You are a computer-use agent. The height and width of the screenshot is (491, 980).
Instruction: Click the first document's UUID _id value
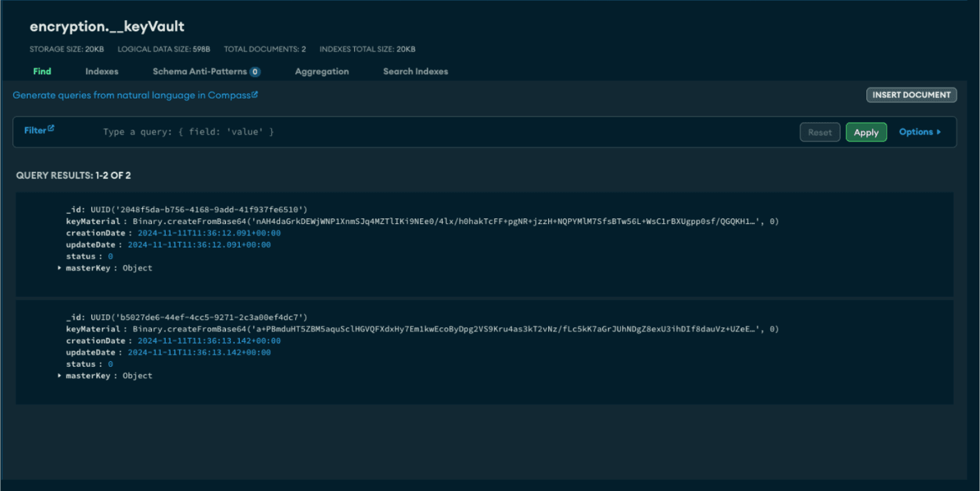coord(199,209)
